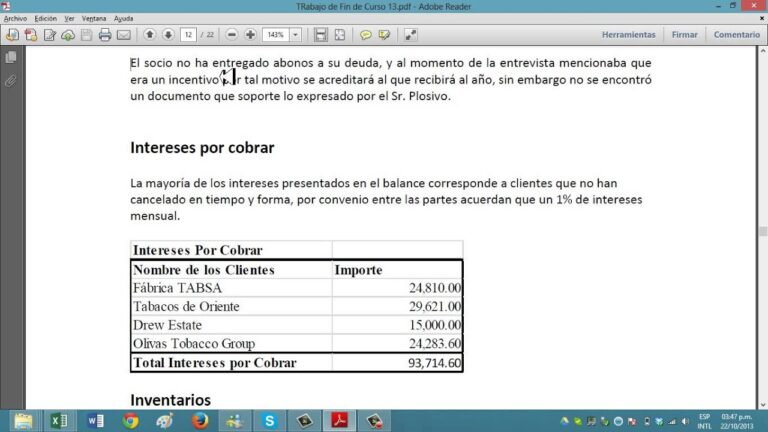Click the ESP INTL language indicator

coord(704,421)
